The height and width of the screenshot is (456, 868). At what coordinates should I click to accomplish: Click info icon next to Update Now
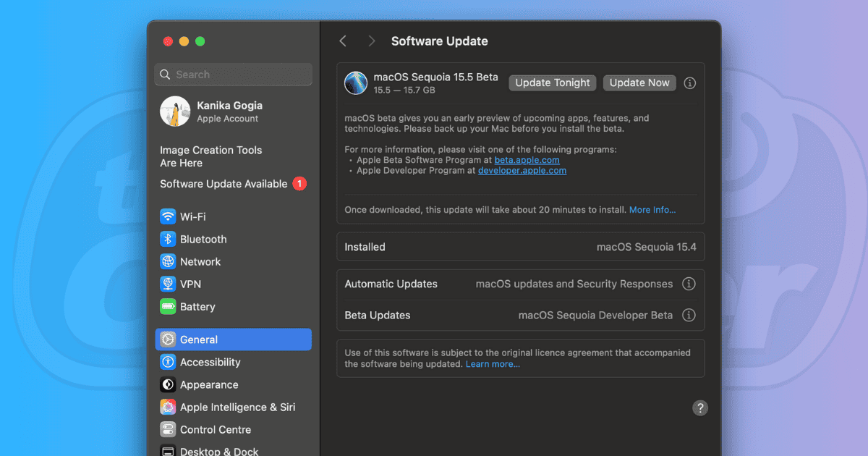[689, 83]
